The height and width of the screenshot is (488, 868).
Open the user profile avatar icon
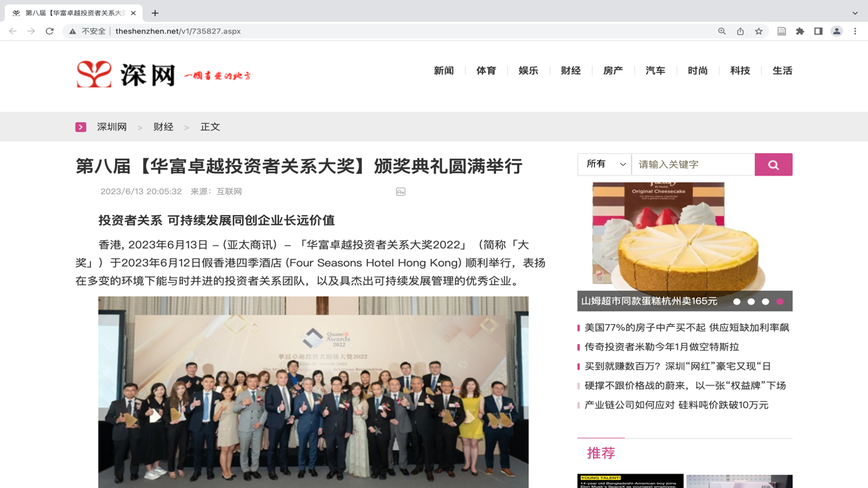837,31
